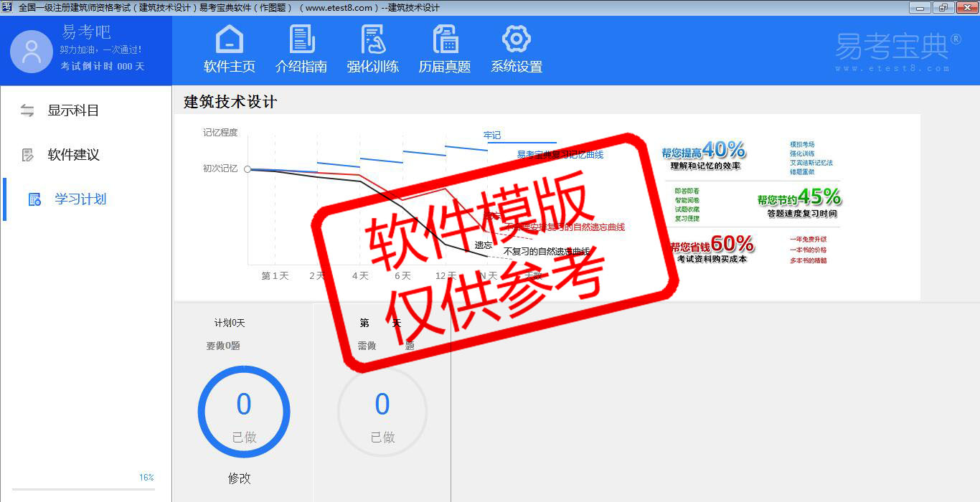
Task: Click the 16% progress value
Action: (146, 478)
